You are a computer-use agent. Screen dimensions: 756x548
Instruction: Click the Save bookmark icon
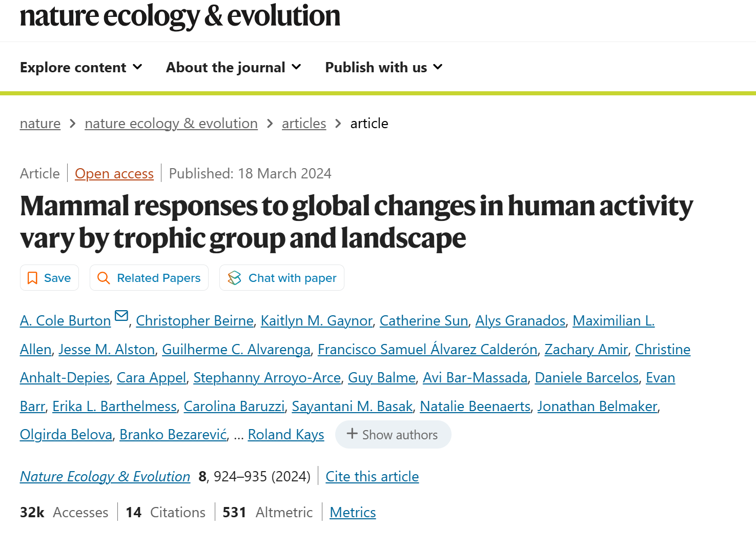[x=33, y=277]
